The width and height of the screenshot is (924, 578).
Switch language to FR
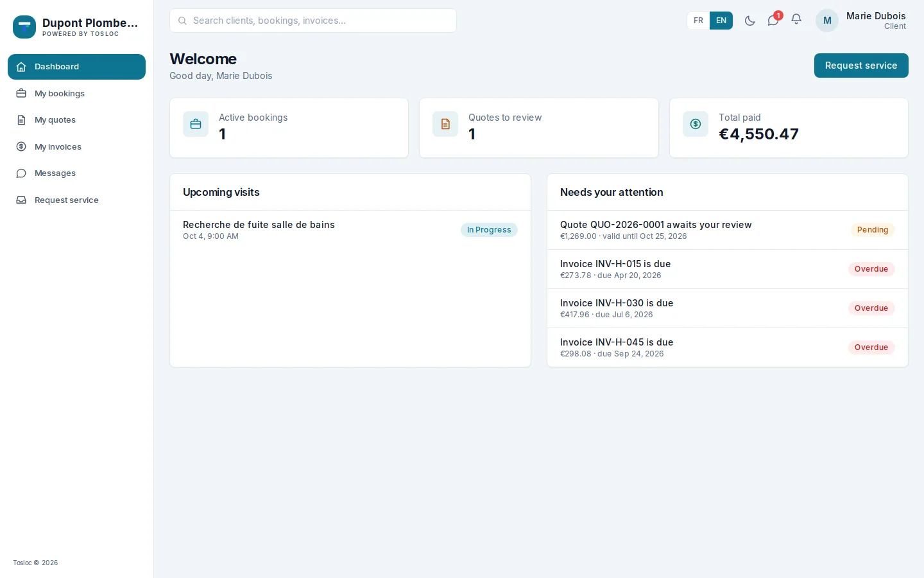[x=698, y=21]
